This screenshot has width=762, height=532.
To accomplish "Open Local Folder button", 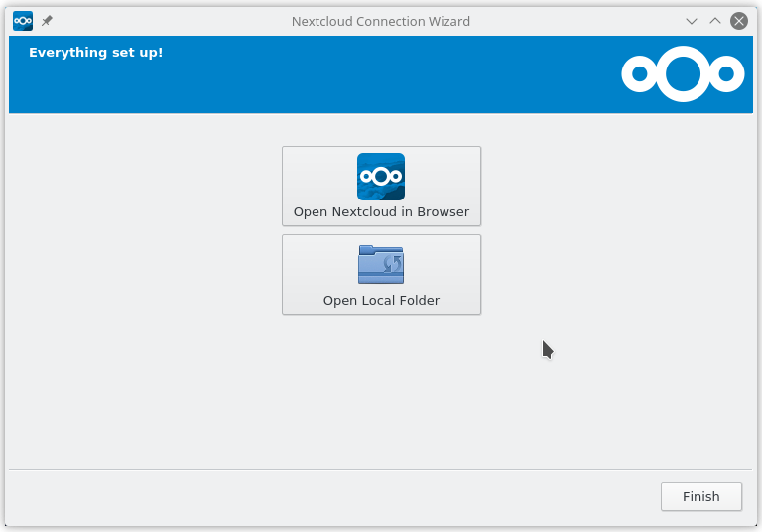I will [x=381, y=274].
